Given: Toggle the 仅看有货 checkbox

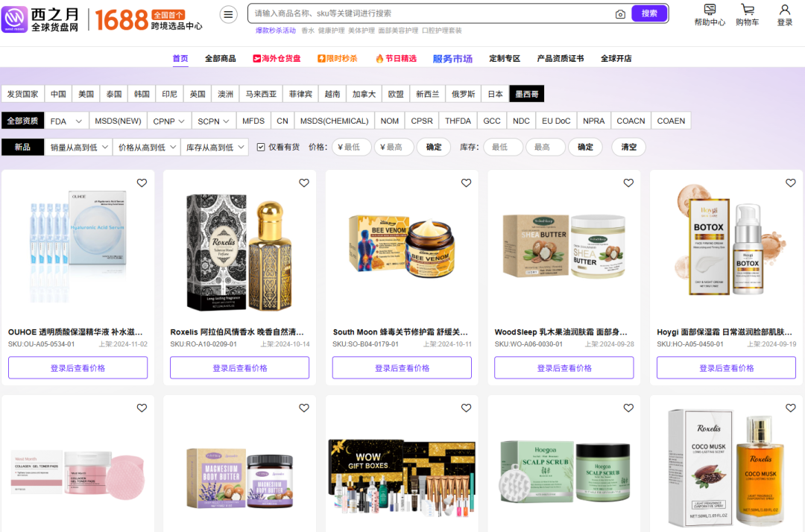Looking at the screenshot, I should [x=261, y=147].
